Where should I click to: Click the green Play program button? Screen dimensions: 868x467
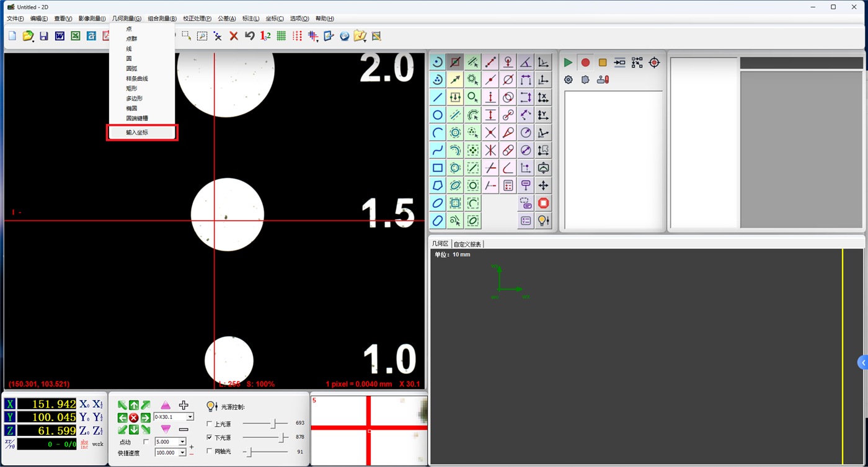pyautogui.click(x=568, y=63)
